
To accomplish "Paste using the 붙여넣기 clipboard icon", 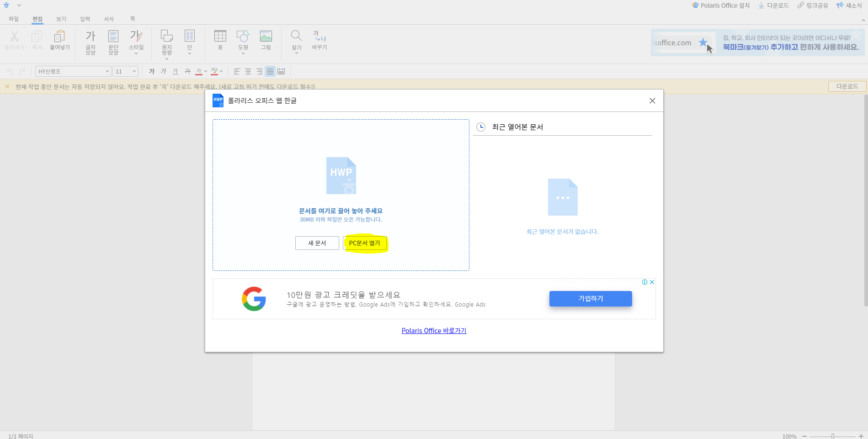I will click(60, 36).
